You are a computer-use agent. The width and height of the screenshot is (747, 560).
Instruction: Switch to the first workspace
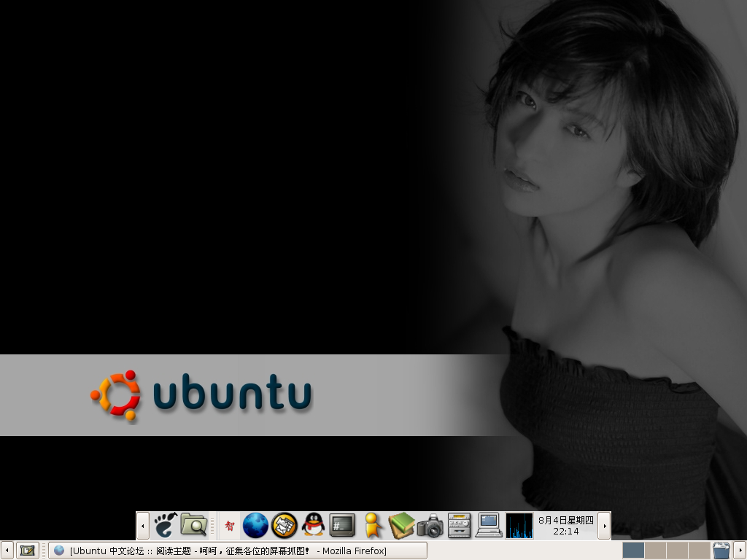point(633,551)
